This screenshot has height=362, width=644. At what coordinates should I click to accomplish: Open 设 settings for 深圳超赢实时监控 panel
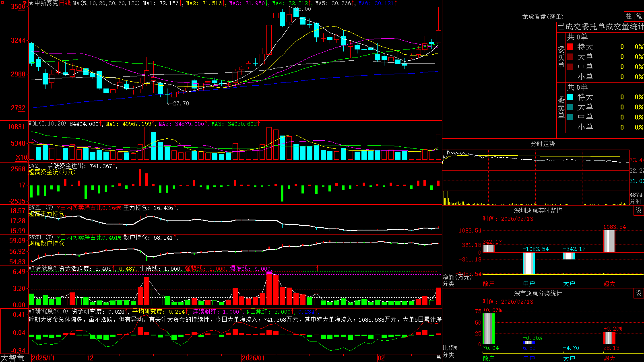click(x=639, y=210)
